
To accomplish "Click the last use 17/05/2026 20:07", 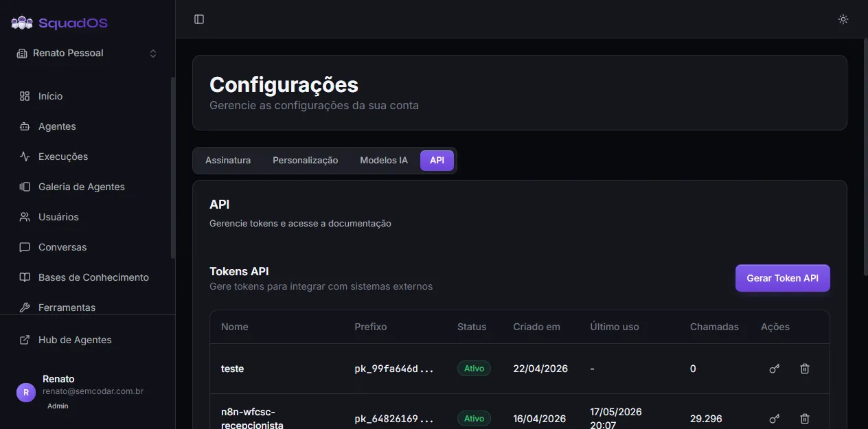I will 616,418.
